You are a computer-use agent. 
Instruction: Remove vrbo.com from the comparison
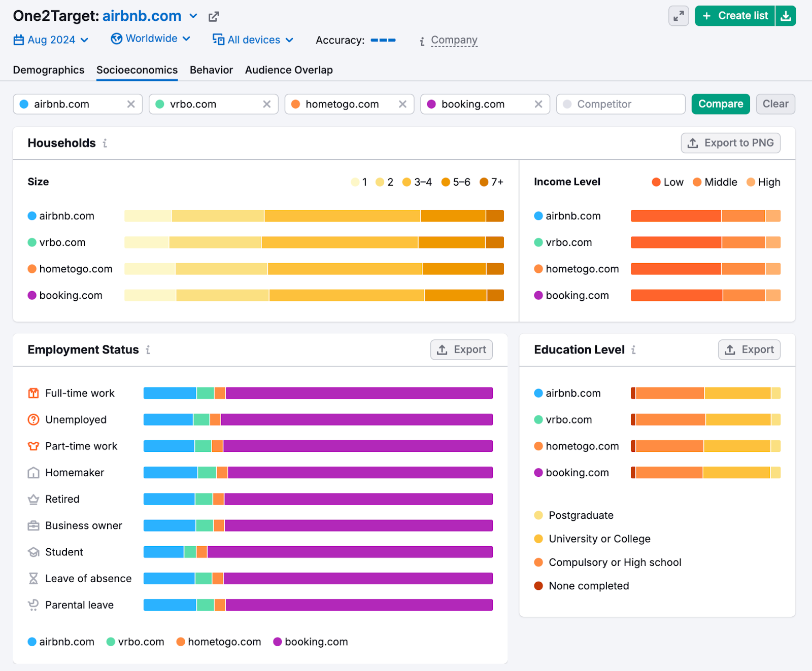[x=267, y=104]
